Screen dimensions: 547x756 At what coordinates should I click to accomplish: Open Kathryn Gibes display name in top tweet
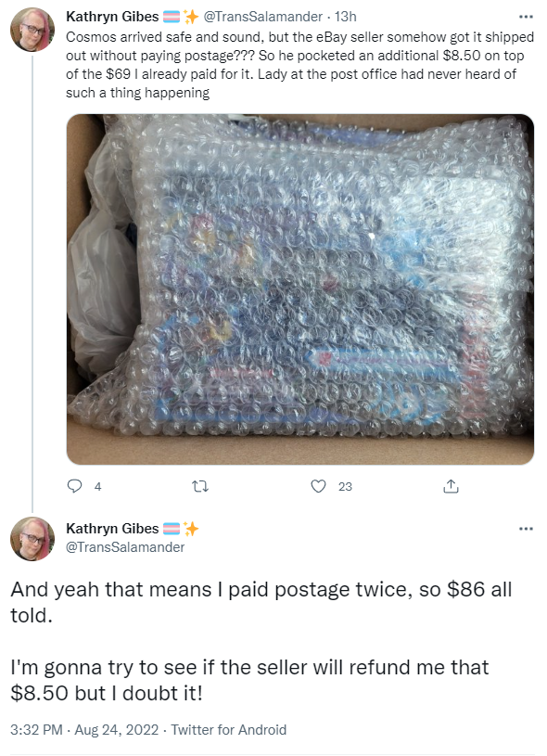(112, 17)
